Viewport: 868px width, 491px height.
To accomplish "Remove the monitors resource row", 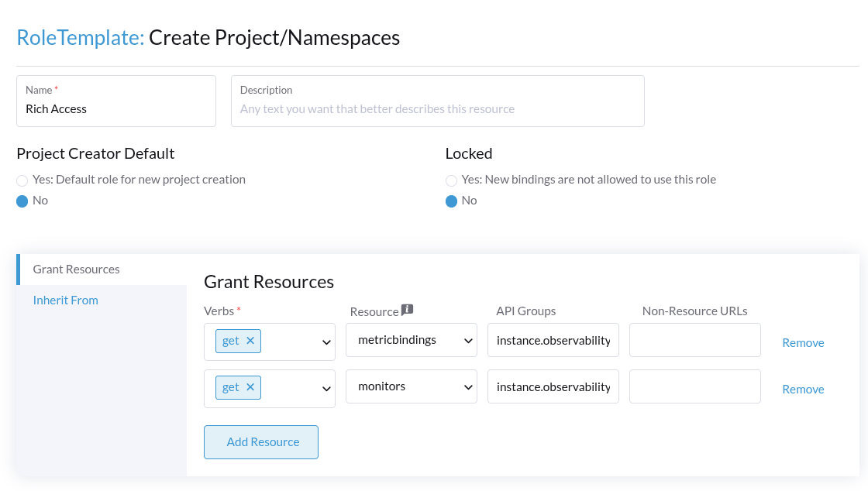I will pos(803,389).
